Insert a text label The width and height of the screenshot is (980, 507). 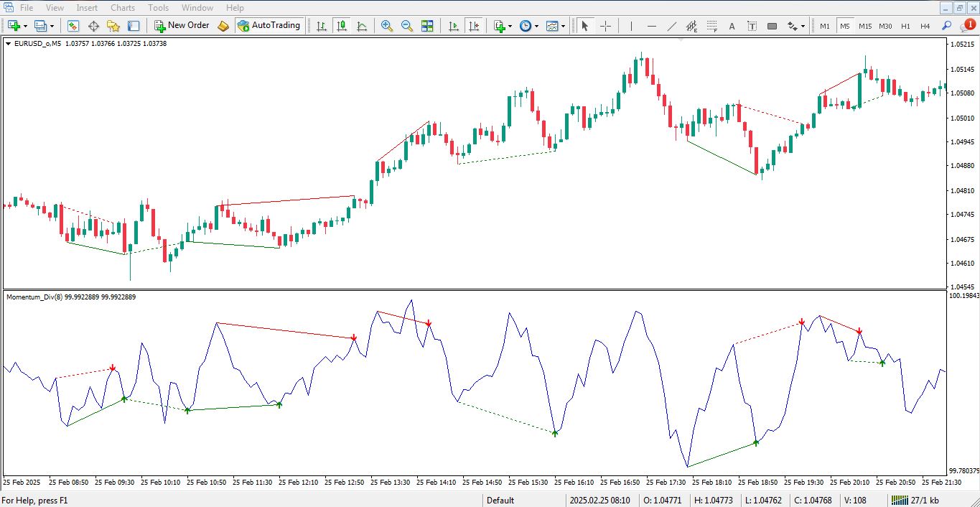[x=752, y=26]
